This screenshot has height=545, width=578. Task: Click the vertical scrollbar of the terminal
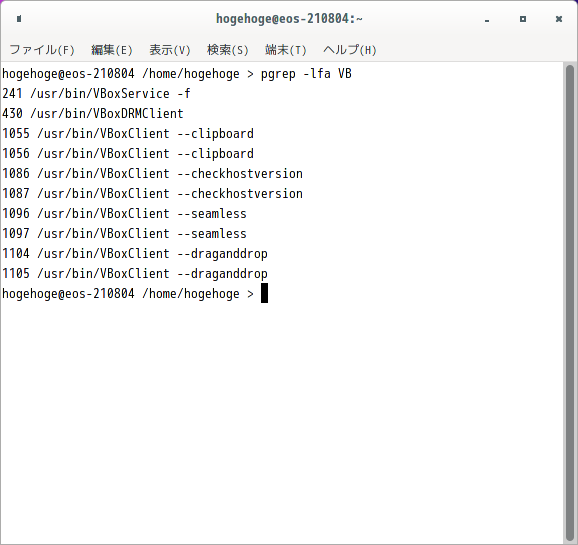570,303
